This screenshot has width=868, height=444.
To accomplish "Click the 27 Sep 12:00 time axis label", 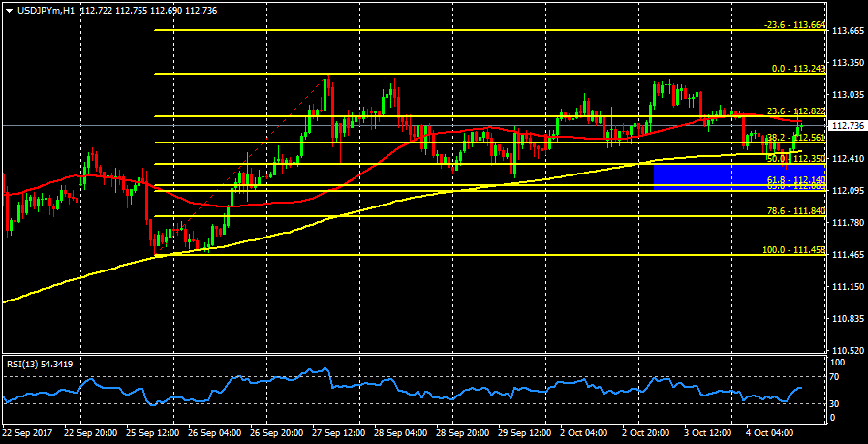I will click(x=340, y=431).
